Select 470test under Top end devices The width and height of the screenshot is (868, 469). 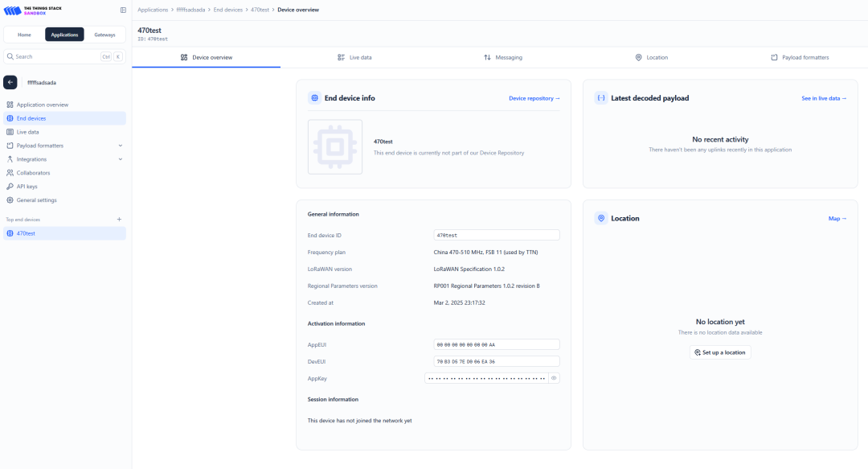pos(65,233)
